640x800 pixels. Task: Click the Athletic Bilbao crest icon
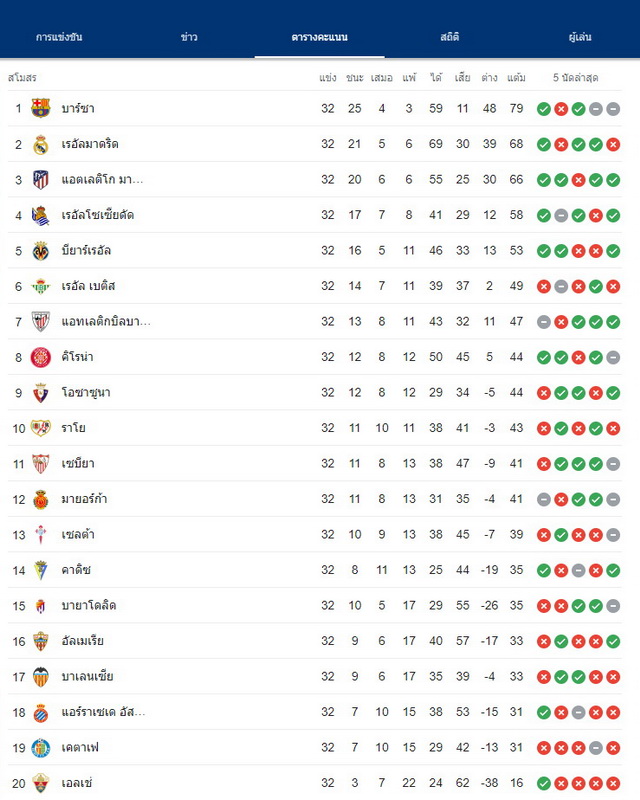coord(40,321)
